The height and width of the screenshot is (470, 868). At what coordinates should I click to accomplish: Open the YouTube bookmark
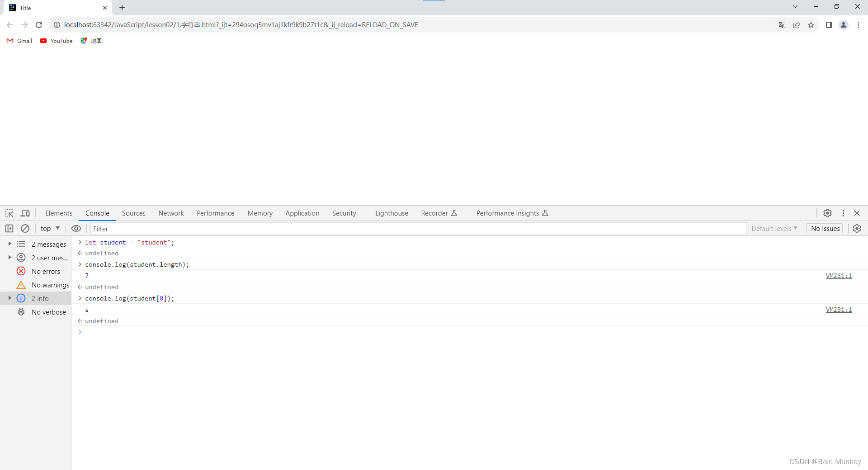click(x=57, y=41)
